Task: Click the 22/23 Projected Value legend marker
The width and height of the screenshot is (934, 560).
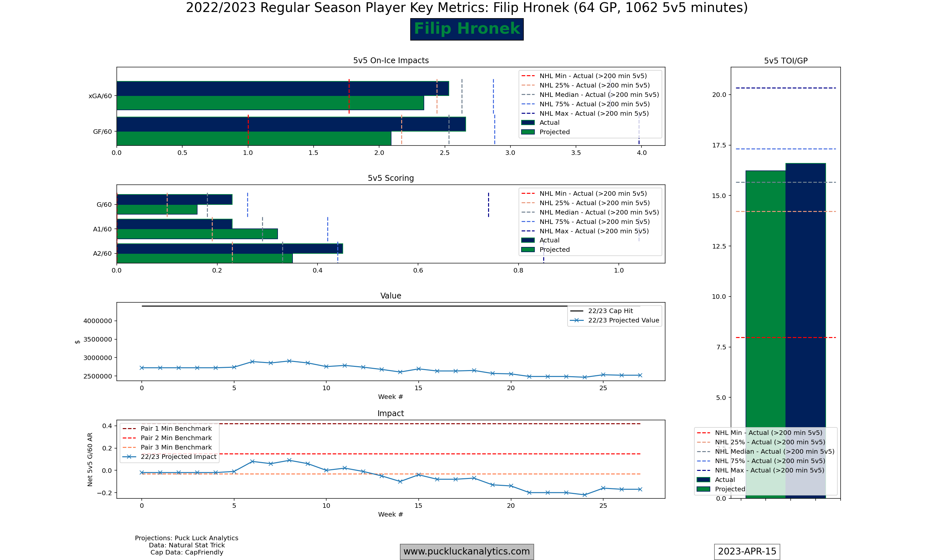Action: click(x=577, y=321)
